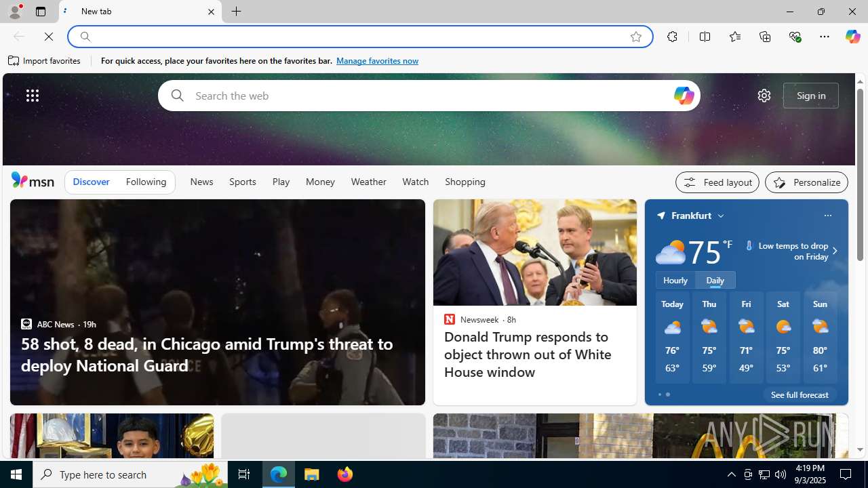
Task: Go to the msn logo home
Action: [x=33, y=180]
